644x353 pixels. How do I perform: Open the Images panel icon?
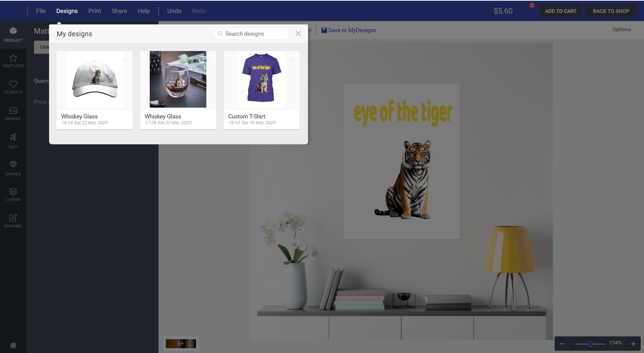13,111
